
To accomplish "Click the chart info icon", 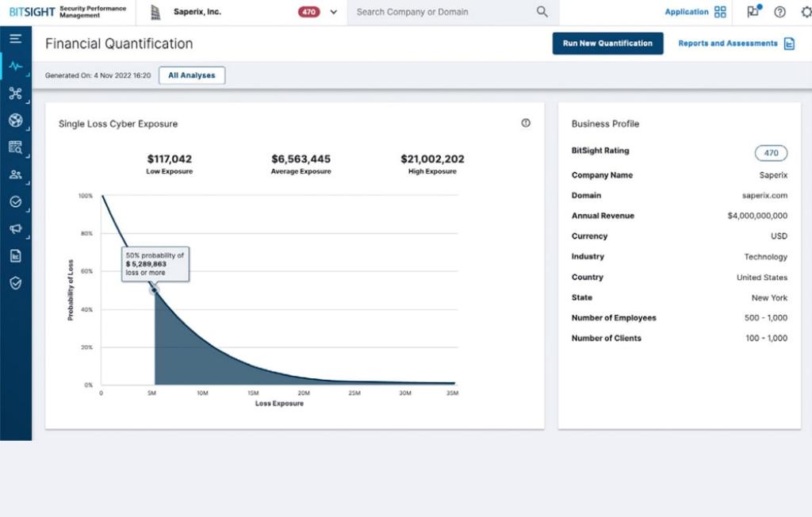I will point(526,123).
